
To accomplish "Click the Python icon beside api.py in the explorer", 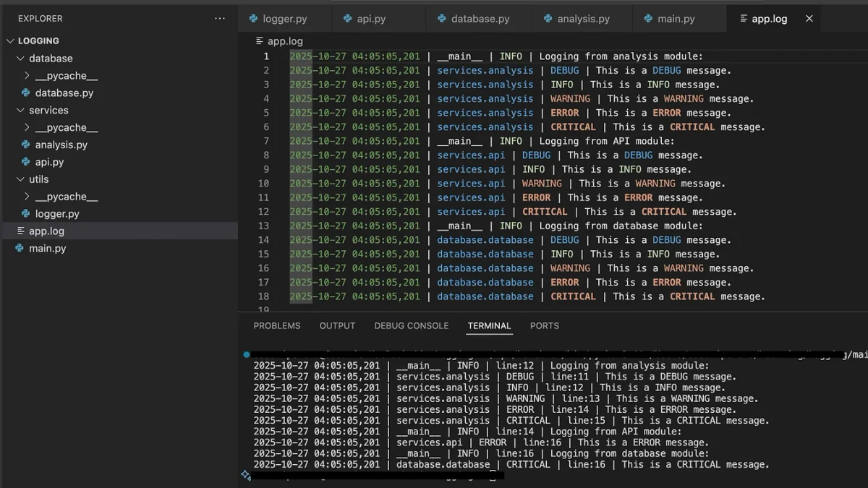I will pos(26,162).
